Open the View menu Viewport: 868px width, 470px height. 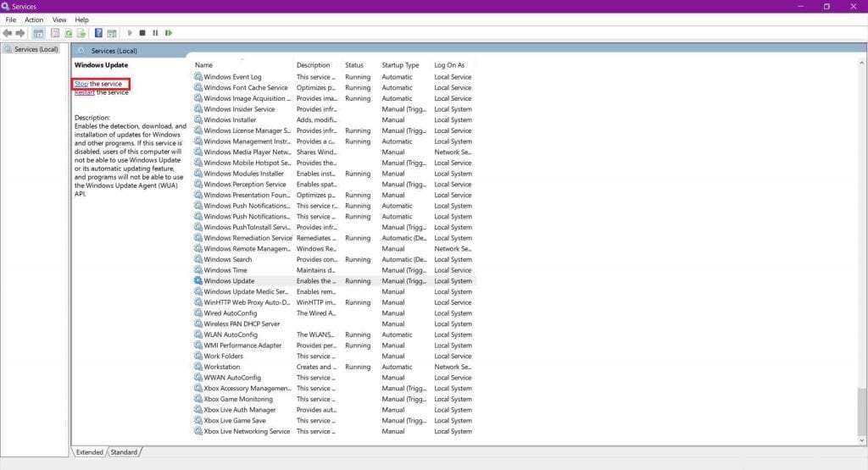(59, 20)
